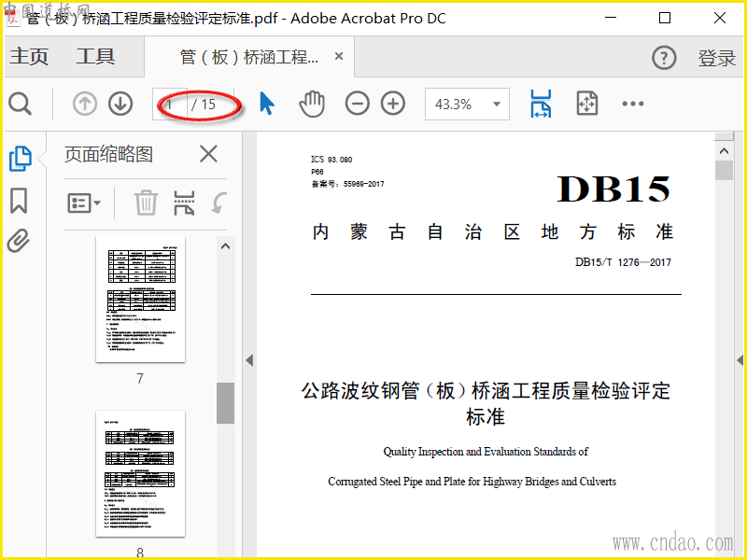Select the 管（板）桥涵工程 document tab

[248, 57]
